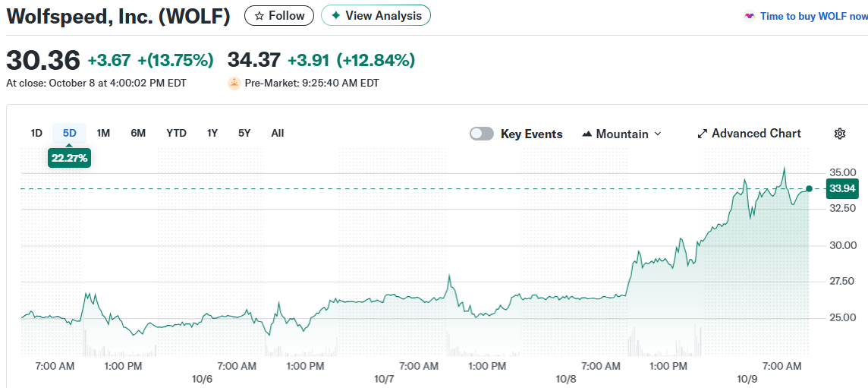Click the pre-market sunrise icon
868x388 pixels.
tap(234, 83)
